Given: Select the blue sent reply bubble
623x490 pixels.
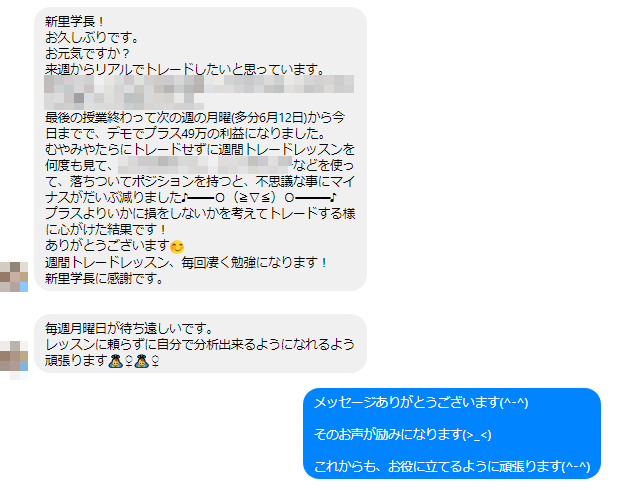Looking at the screenshot, I should click(x=452, y=434).
